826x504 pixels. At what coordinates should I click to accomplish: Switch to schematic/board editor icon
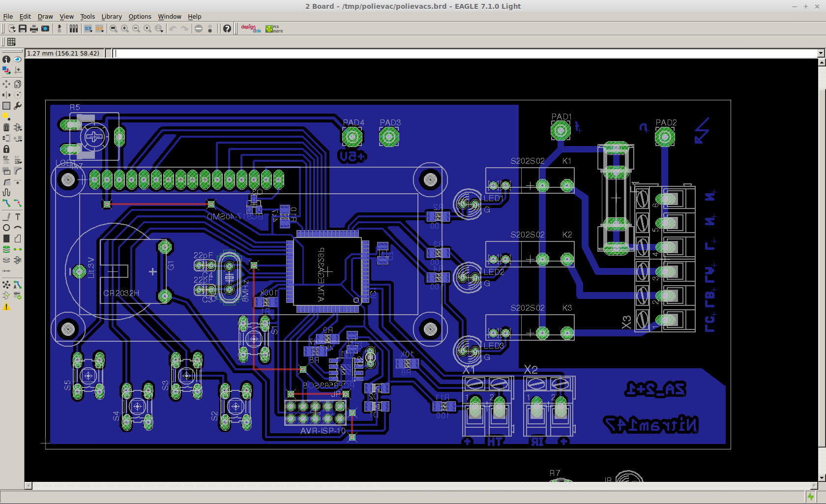pos(59,29)
